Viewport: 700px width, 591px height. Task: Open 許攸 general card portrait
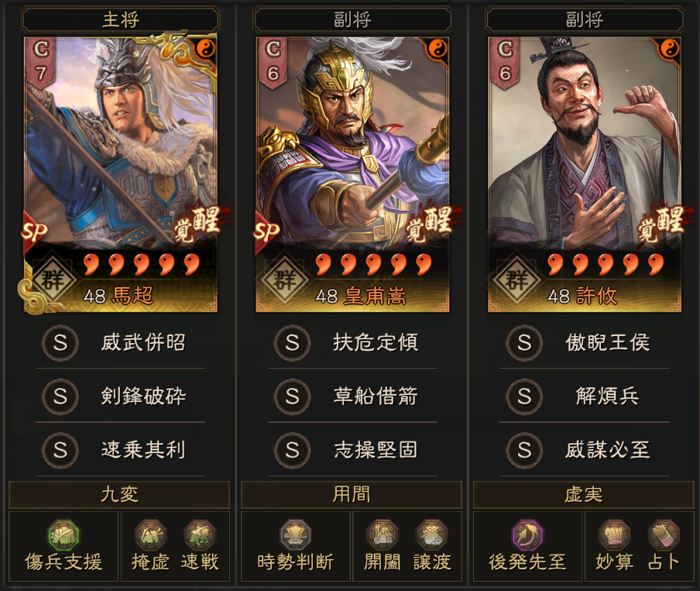click(x=585, y=174)
